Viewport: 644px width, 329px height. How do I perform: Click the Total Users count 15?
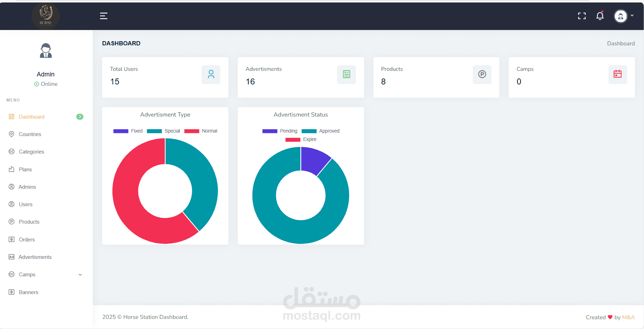115,82
